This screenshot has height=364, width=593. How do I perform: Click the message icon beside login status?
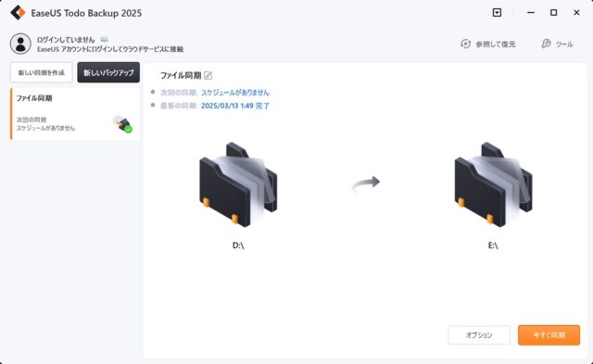click(x=105, y=40)
